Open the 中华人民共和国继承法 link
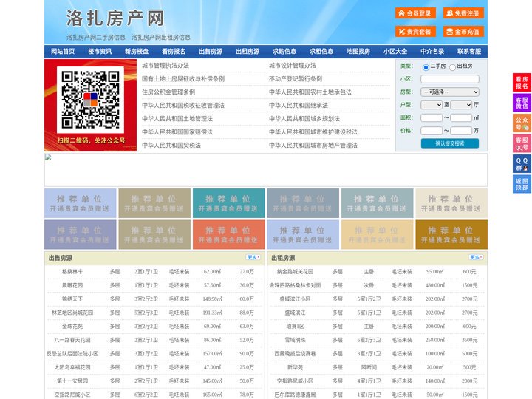The width and height of the screenshot is (532, 399). [299, 105]
